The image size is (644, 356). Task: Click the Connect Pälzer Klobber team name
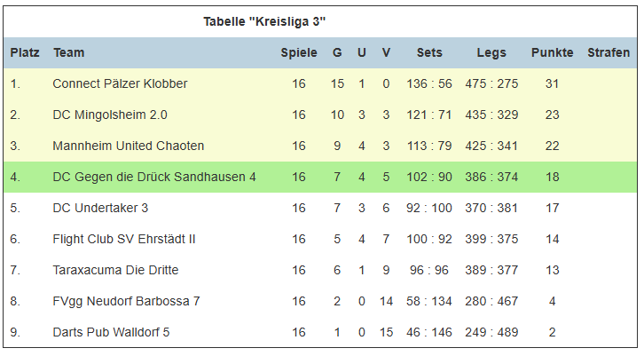[120, 83]
